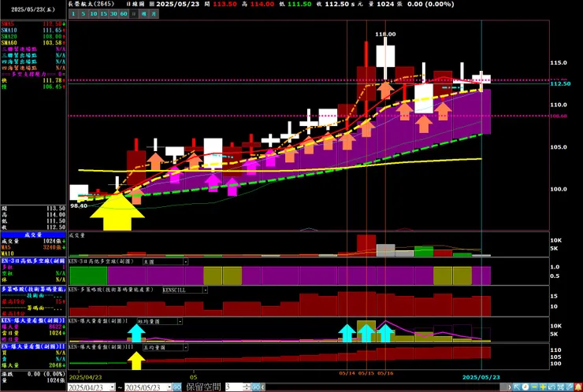
Task: Click the 05/16 date marker on axis
Action: [385, 373]
